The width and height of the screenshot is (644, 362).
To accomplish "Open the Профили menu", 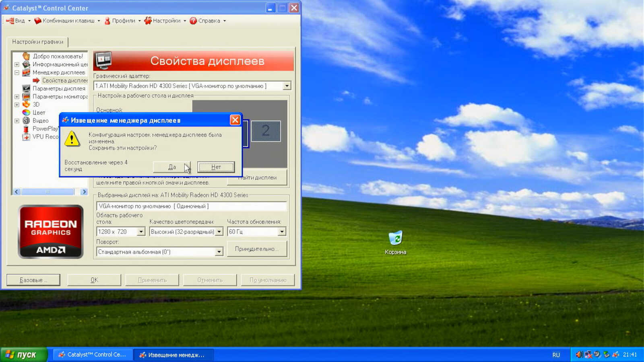I will (122, 21).
